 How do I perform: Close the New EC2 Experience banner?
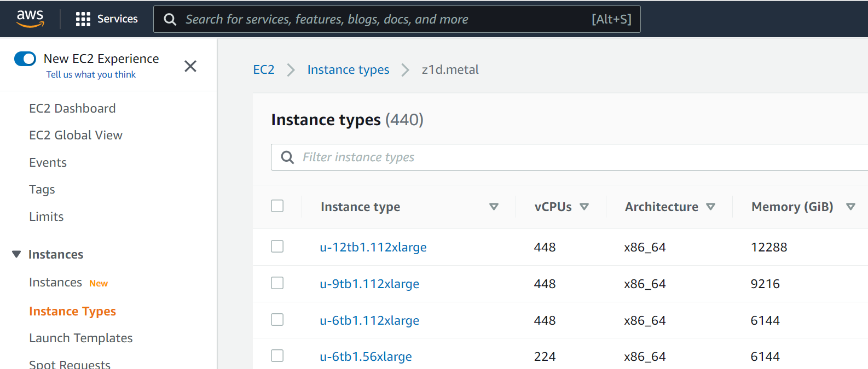coord(190,66)
